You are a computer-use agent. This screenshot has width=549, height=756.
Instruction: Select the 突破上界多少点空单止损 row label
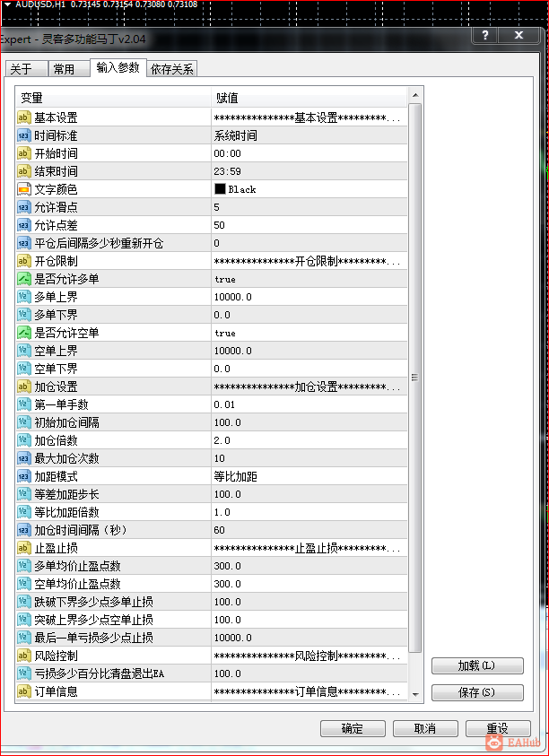(x=93, y=620)
